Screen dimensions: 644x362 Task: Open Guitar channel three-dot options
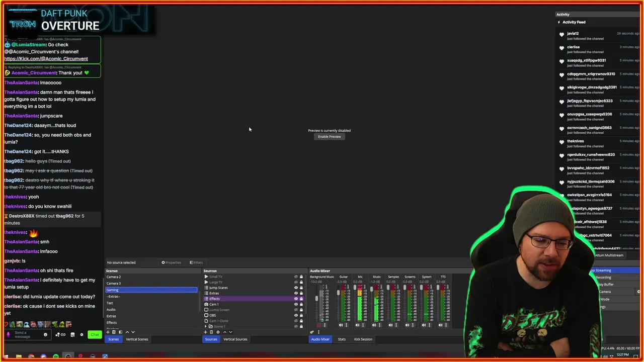tap(346, 325)
